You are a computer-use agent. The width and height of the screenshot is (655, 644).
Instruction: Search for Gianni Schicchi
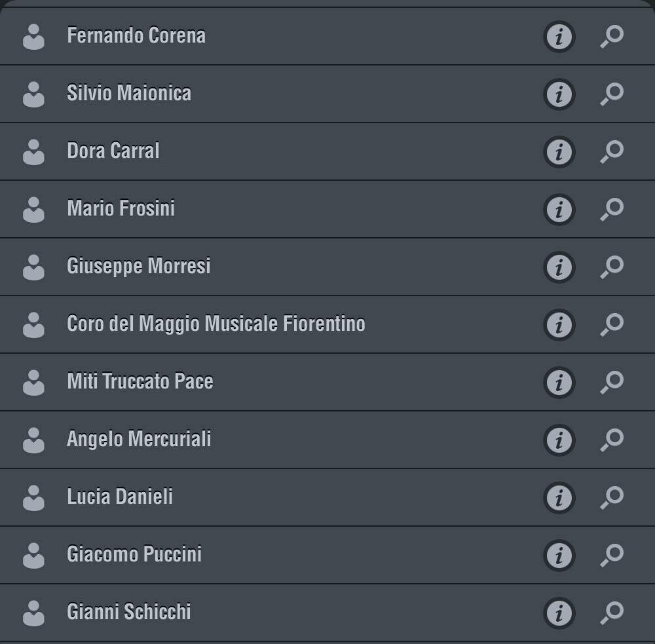[x=612, y=613]
